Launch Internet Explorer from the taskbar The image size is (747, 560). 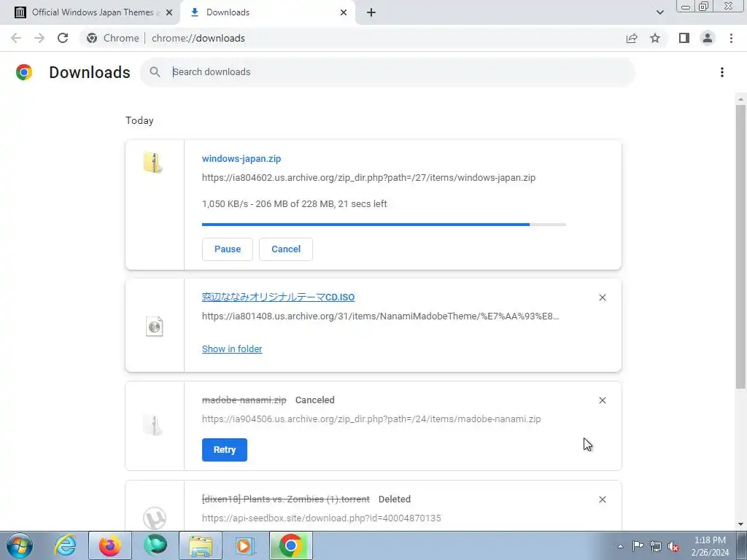tap(65, 545)
